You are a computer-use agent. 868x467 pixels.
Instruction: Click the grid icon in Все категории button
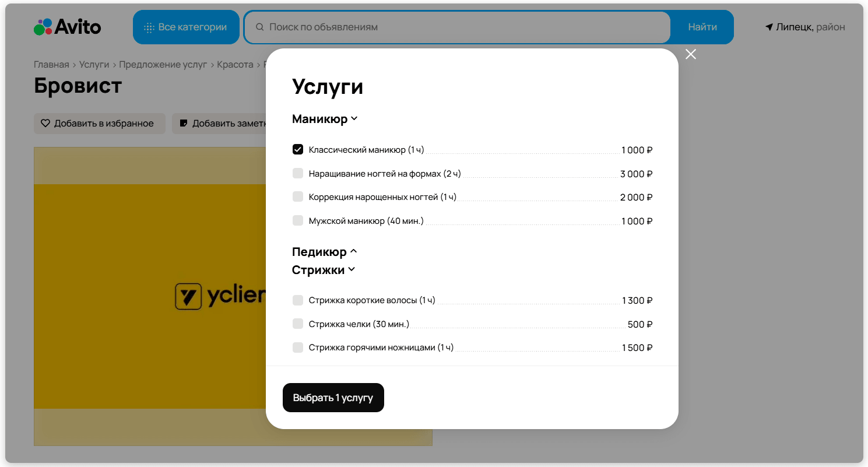(149, 26)
